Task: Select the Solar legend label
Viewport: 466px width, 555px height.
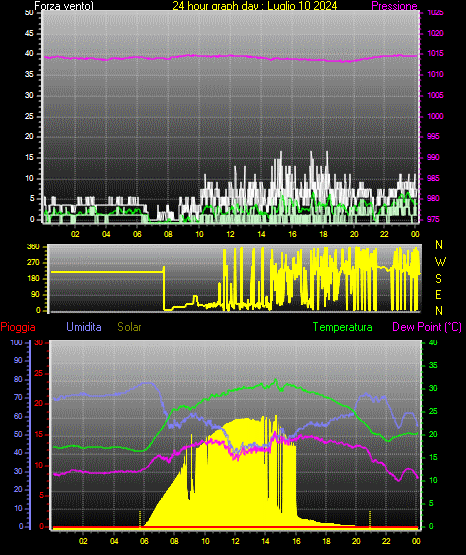Action: (130, 327)
